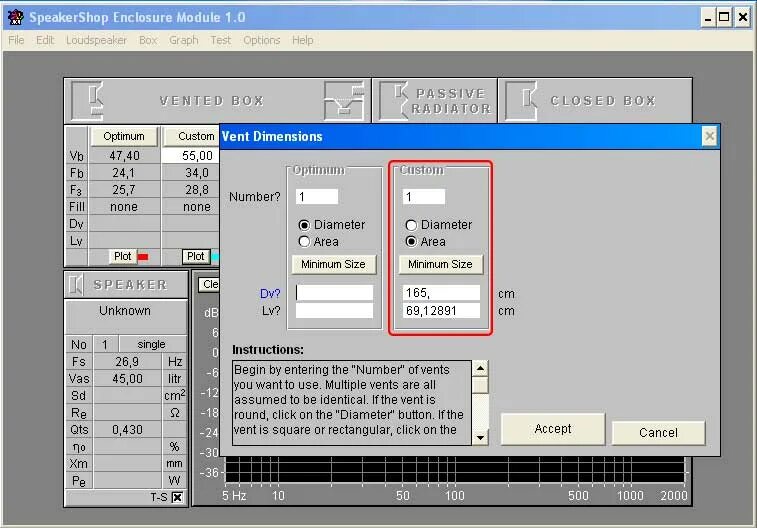Click the Dv? label link

pyautogui.click(x=270, y=293)
